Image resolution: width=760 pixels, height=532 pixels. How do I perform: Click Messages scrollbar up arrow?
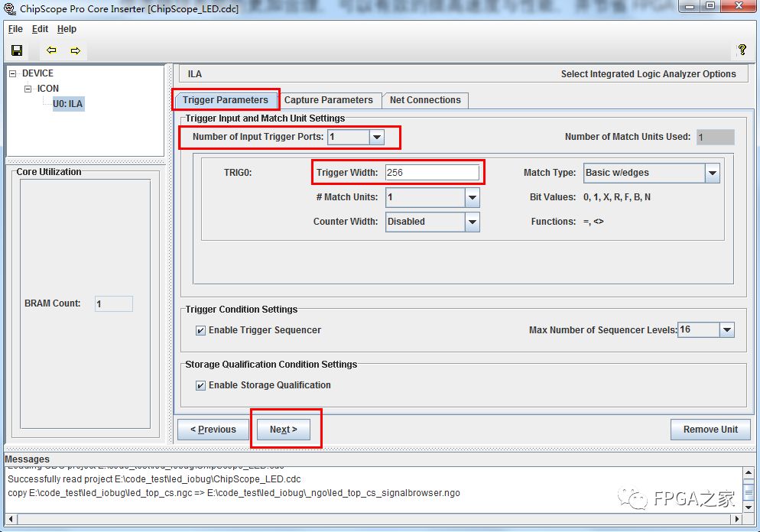749,472
